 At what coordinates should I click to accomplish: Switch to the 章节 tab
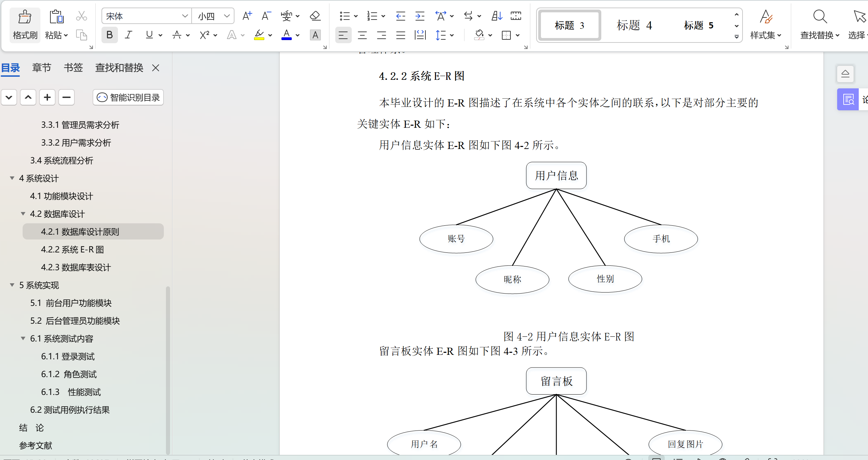pos(41,67)
